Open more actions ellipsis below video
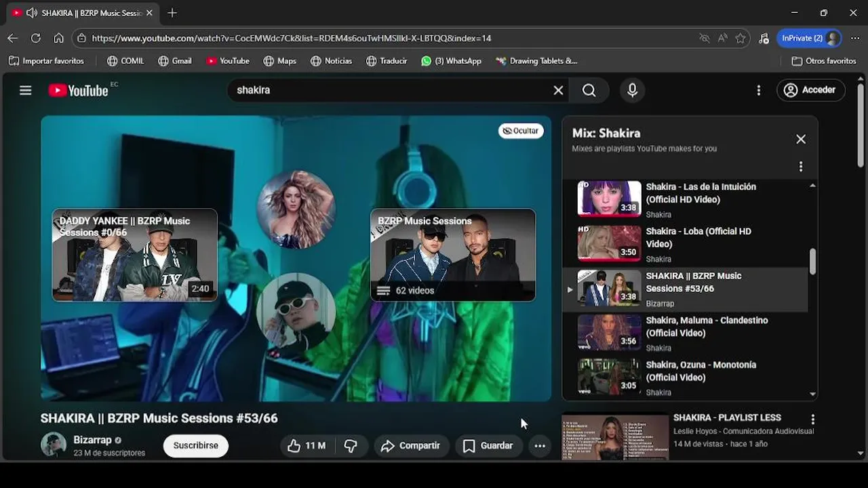This screenshot has height=488, width=868. tap(540, 445)
